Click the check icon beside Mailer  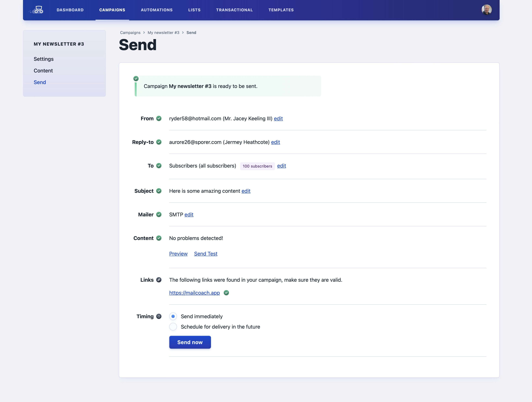159,215
